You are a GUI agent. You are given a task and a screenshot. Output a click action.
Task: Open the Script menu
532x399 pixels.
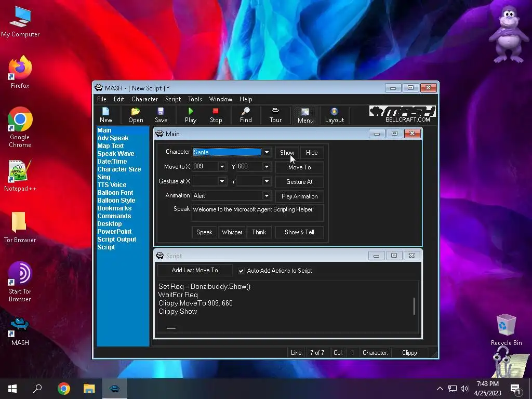click(x=172, y=99)
